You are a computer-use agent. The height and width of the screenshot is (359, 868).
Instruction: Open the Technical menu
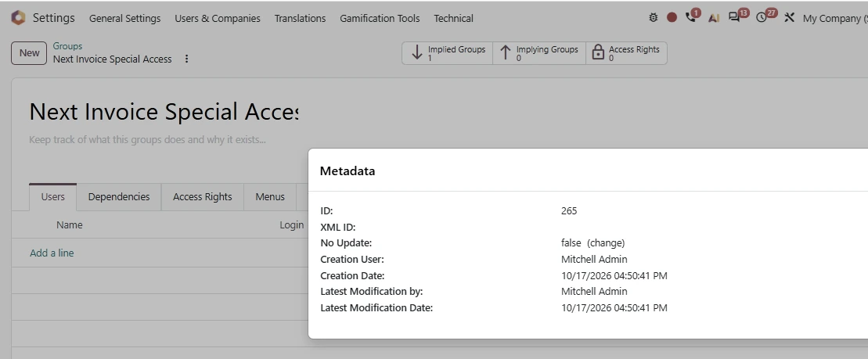[453, 18]
